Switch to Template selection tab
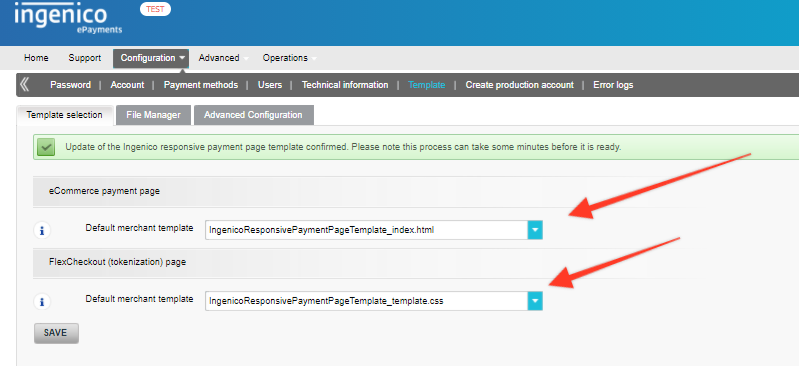799x366 pixels. pyautogui.click(x=64, y=115)
